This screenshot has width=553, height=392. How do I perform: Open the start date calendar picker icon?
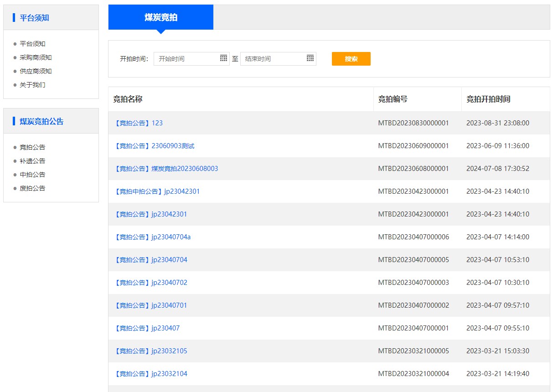pyautogui.click(x=224, y=58)
